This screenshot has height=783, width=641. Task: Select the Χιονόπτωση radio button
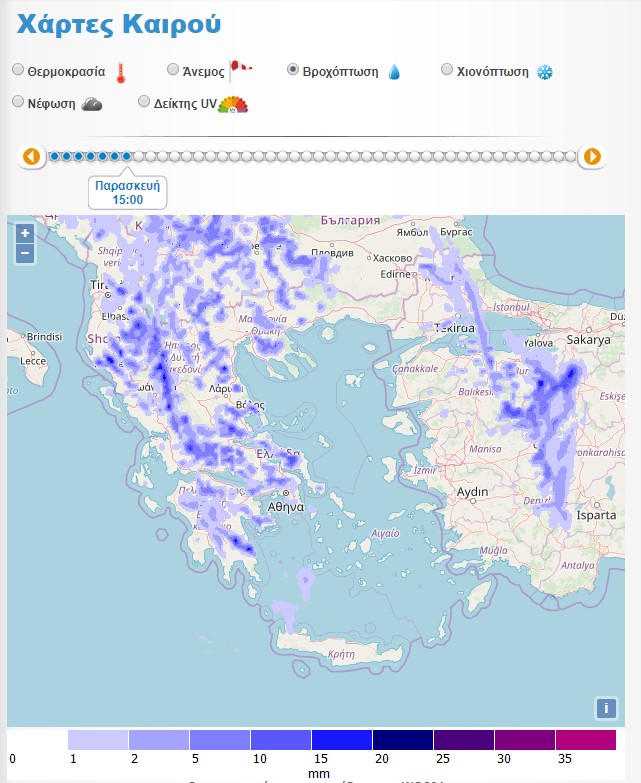click(x=448, y=70)
